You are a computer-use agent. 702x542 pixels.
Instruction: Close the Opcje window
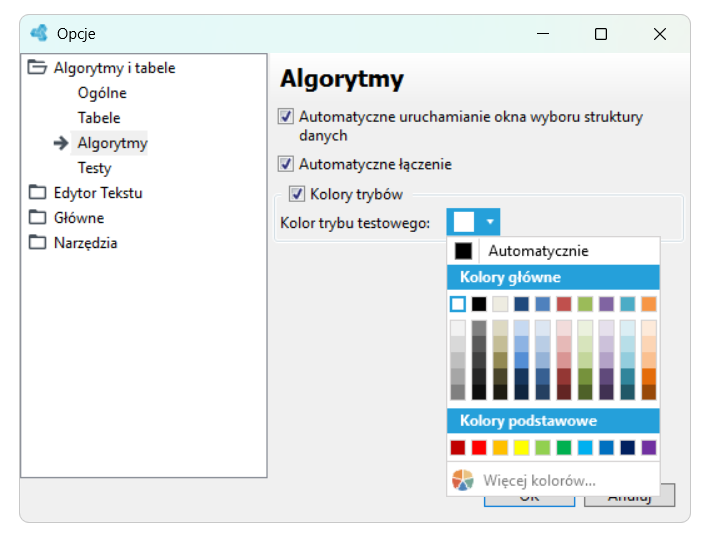[x=659, y=34]
